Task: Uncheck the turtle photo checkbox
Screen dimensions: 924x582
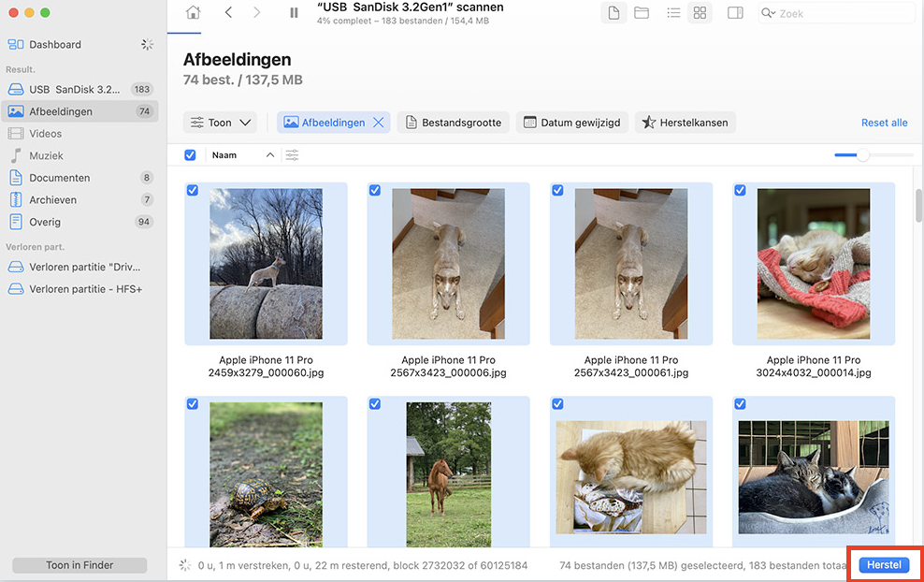Action: click(193, 404)
